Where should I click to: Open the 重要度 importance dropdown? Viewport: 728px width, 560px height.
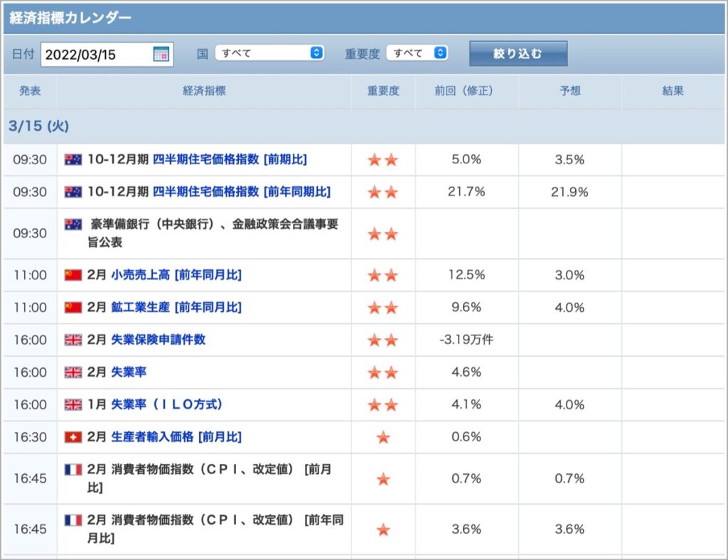tap(417, 53)
